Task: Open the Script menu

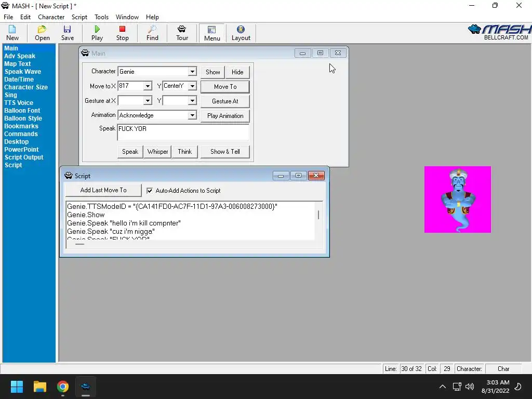Action: (79, 17)
